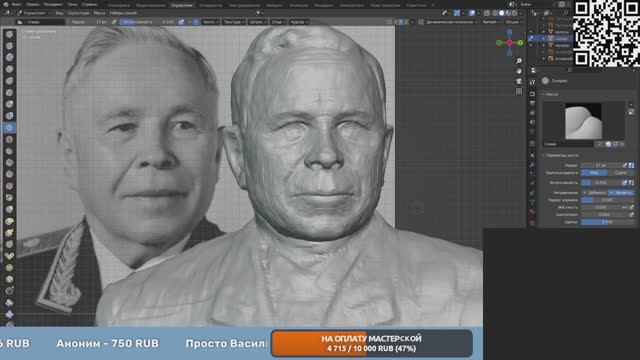The height and width of the screenshot is (360, 640).
Task: Toggle fake user shield for brush
Action: coord(608,144)
